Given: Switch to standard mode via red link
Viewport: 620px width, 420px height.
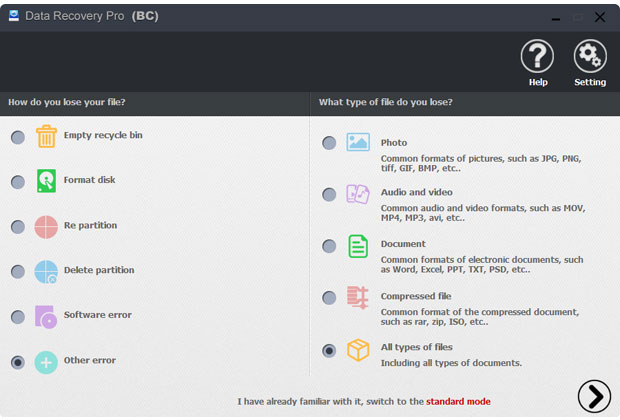Looking at the screenshot, I should [x=458, y=401].
